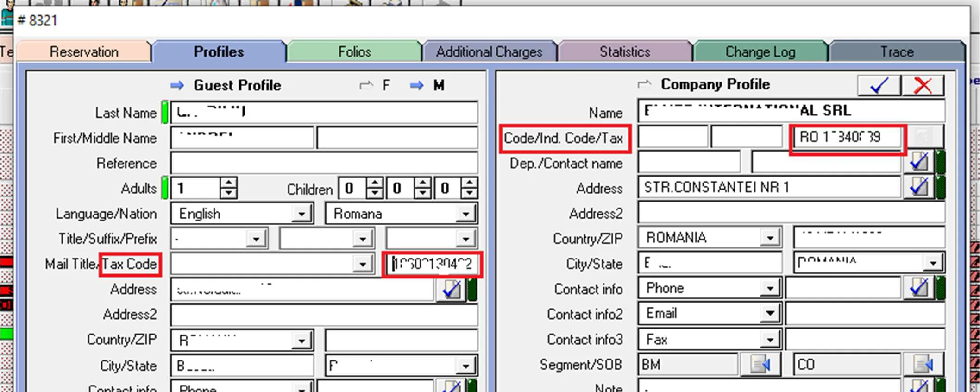
Task: Select M gender option in Guest Profile
Action: coord(439,85)
